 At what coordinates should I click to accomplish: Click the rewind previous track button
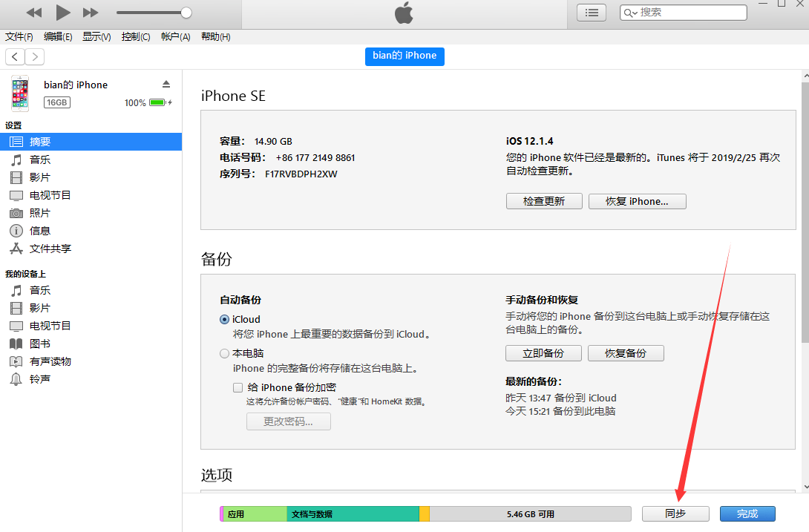point(34,13)
